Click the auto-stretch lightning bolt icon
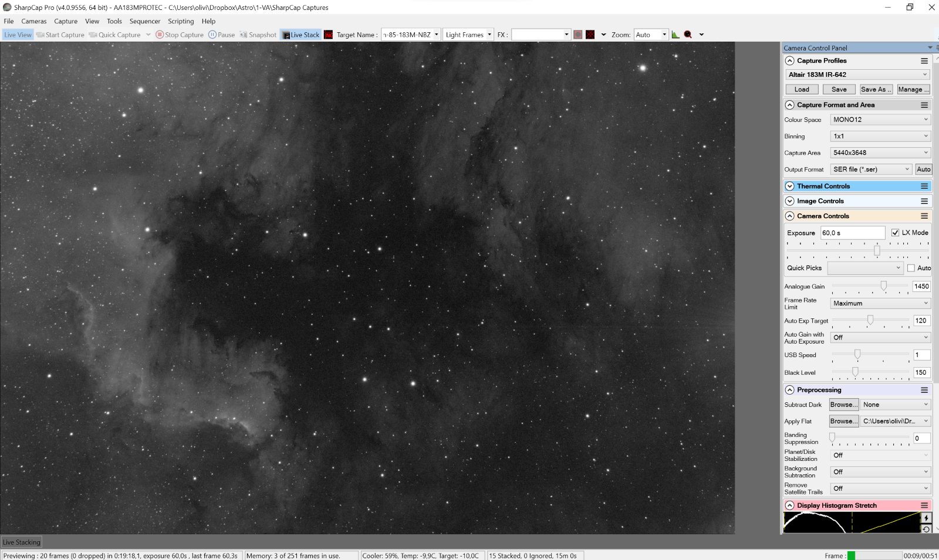 (x=926, y=518)
